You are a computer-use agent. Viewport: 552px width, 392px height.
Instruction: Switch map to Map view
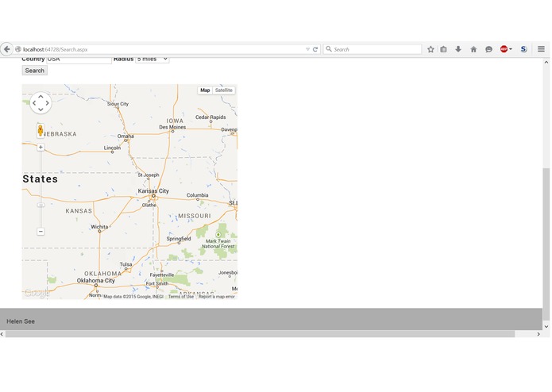click(205, 90)
